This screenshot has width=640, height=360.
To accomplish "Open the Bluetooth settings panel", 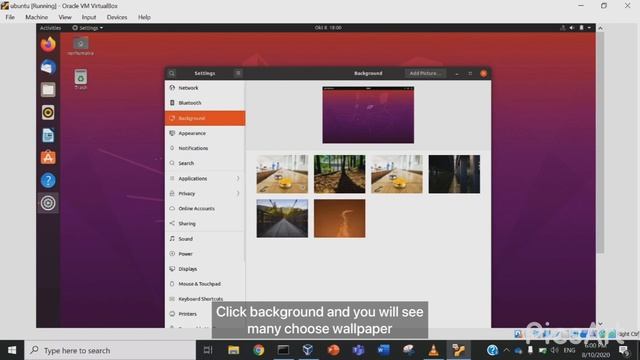I will [205, 103].
